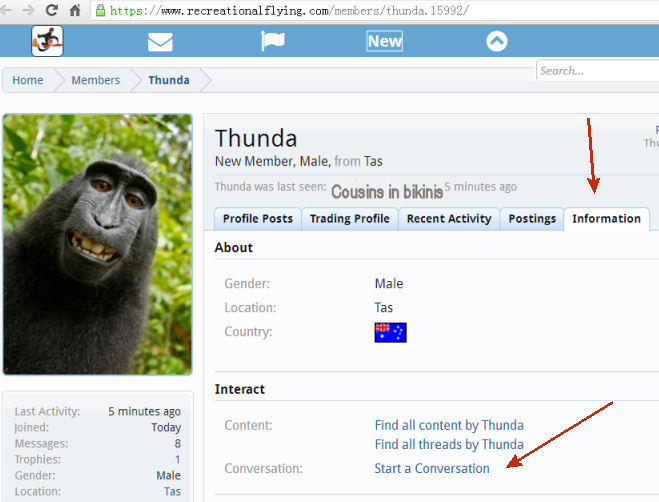Click Find all threads by Thunda
The image size is (659, 502).
click(449, 444)
